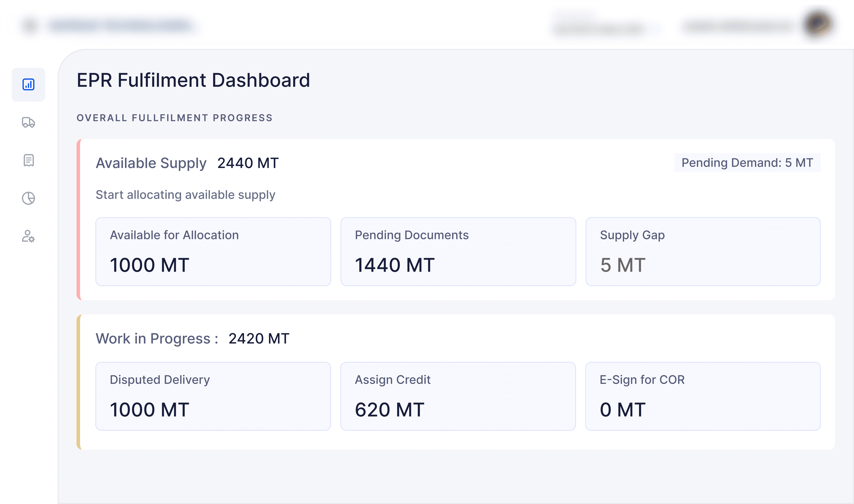This screenshot has width=854, height=504.
Task: Click the Work in Progress 2420 MT heading
Action: click(x=192, y=339)
